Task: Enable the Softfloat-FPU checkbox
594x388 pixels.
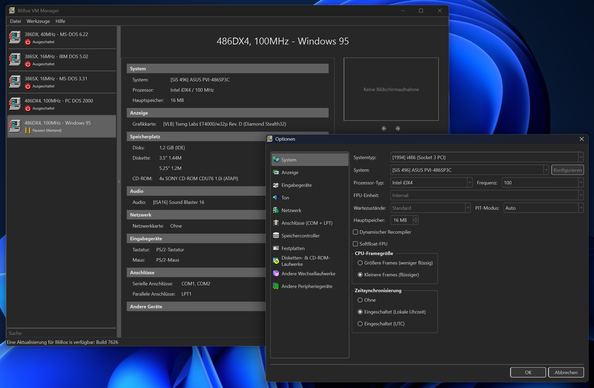Action: (x=355, y=244)
